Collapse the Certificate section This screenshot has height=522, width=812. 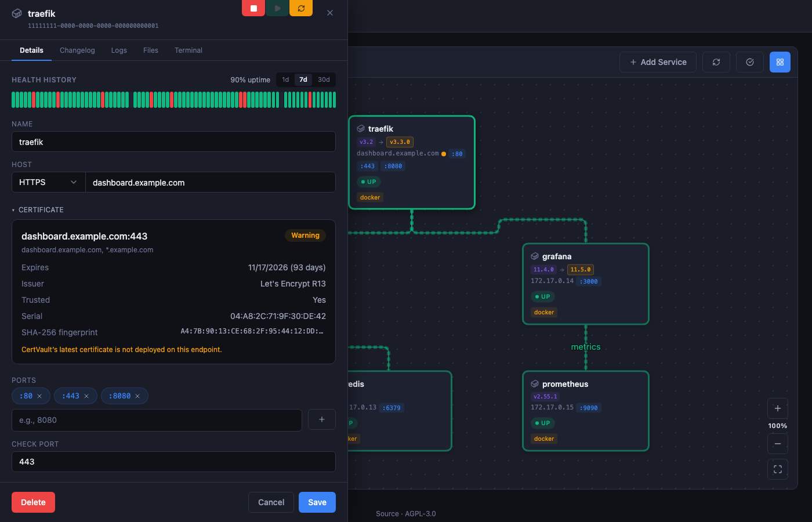click(38, 210)
